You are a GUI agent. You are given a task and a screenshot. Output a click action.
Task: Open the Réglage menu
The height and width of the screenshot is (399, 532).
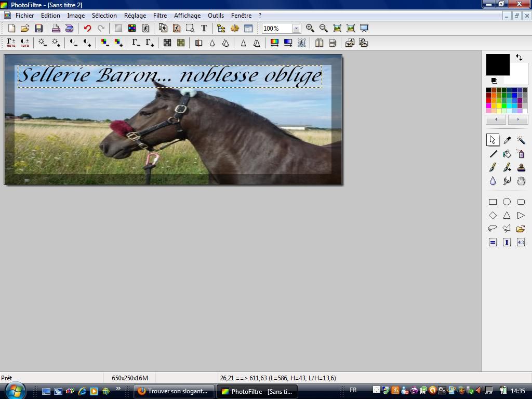(135, 16)
